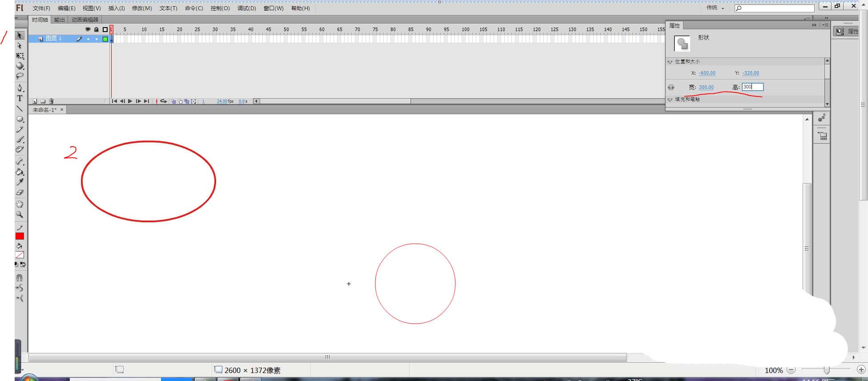Viewport: 868px width, 381px height.
Task: Toggle lock all layers padlock icon
Action: pyautogui.click(x=96, y=29)
